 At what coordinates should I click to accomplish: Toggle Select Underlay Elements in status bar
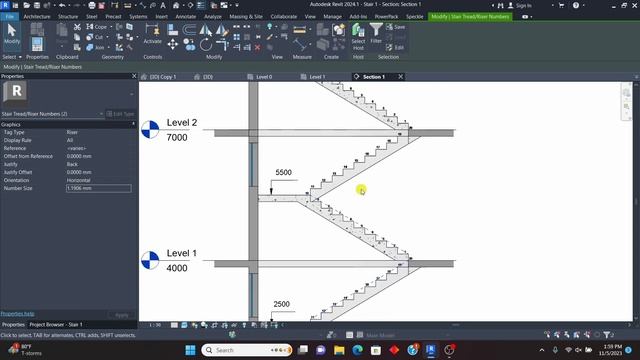tap(557, 335)
